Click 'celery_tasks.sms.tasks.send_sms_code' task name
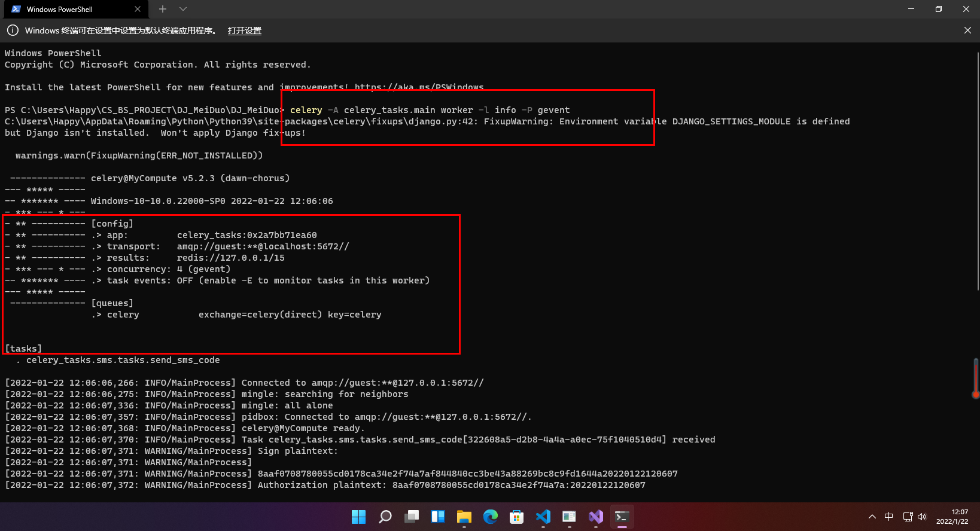This screenshot has width=980, height=531. click(x=123, y=360)
